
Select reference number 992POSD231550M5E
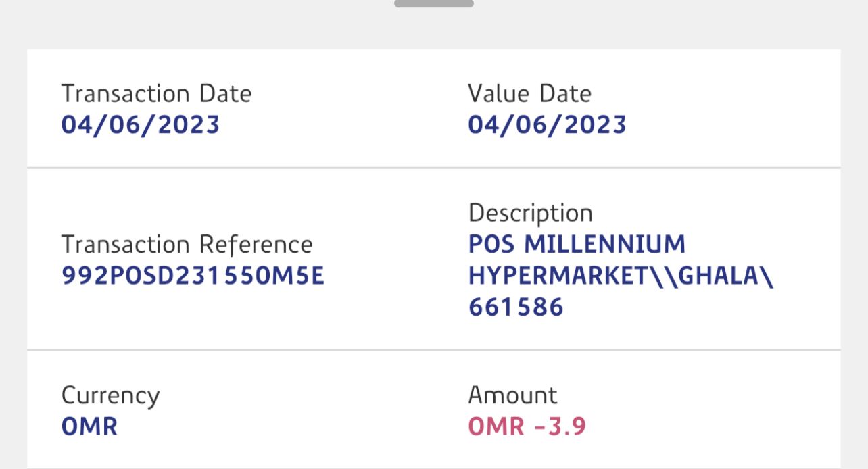point(193,276)
